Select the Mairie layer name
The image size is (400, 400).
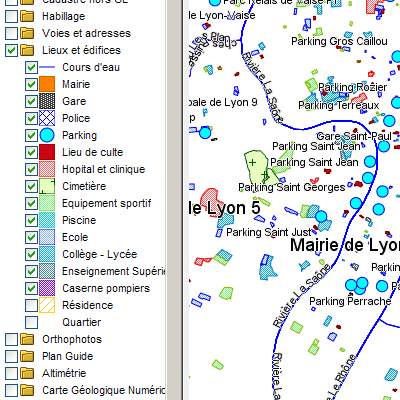click(x=76, y=84)
